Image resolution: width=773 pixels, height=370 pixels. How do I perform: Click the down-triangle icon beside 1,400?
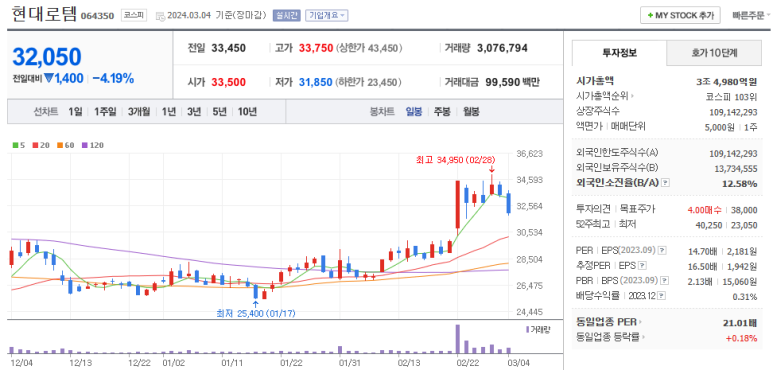click(x=48, y=78)
